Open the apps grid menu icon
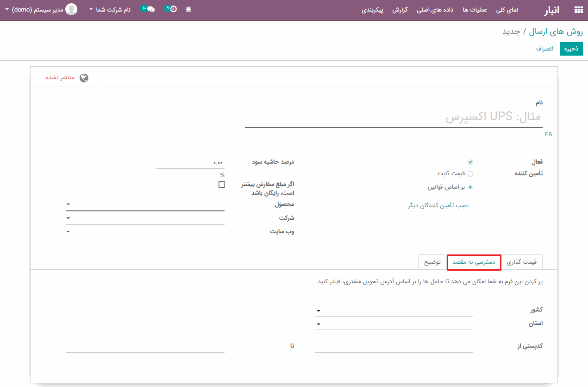588x387 pixels. 578,10
